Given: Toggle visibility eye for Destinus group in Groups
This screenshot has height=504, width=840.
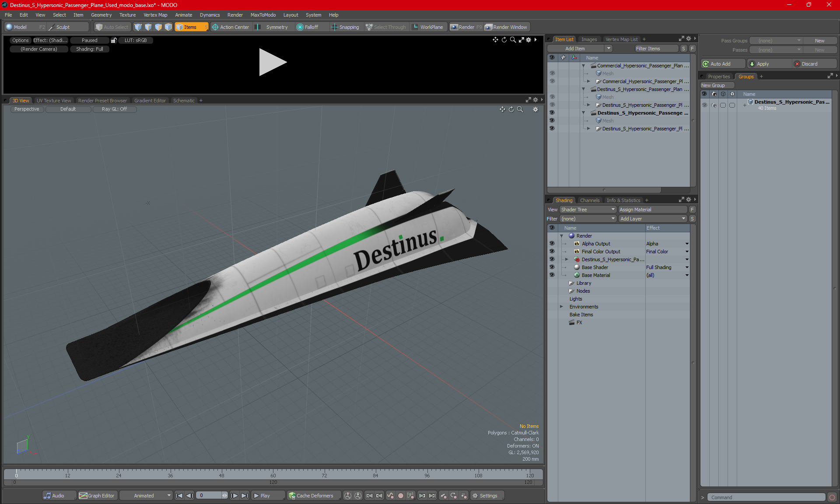Looking at the screenshot, I should [x=704, y=105].
